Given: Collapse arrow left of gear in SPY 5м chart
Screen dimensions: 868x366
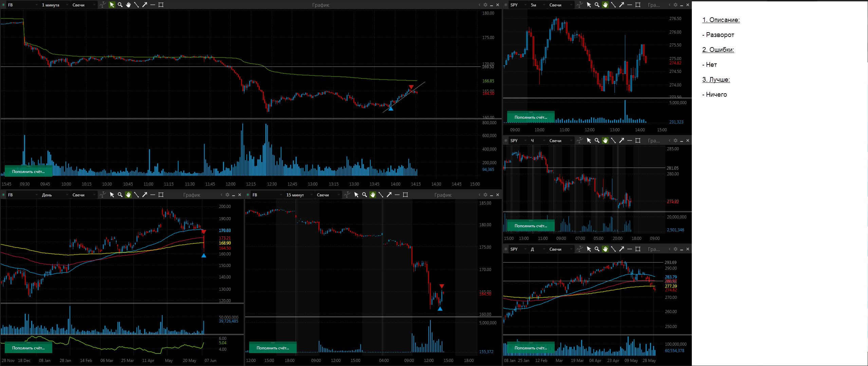Looking at the screenshot, I should [669, 5].
